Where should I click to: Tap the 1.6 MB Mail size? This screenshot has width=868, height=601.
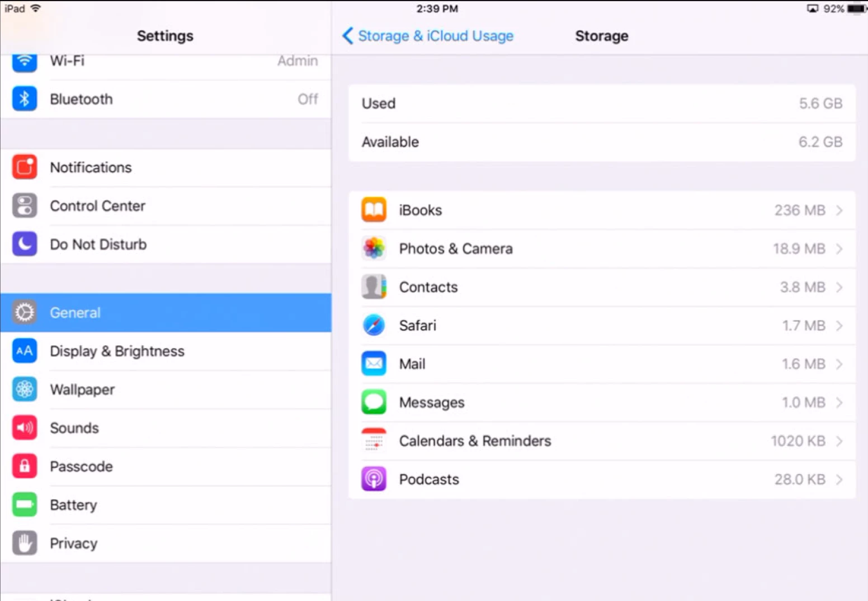pyautogui.click(x=804, y=364)
